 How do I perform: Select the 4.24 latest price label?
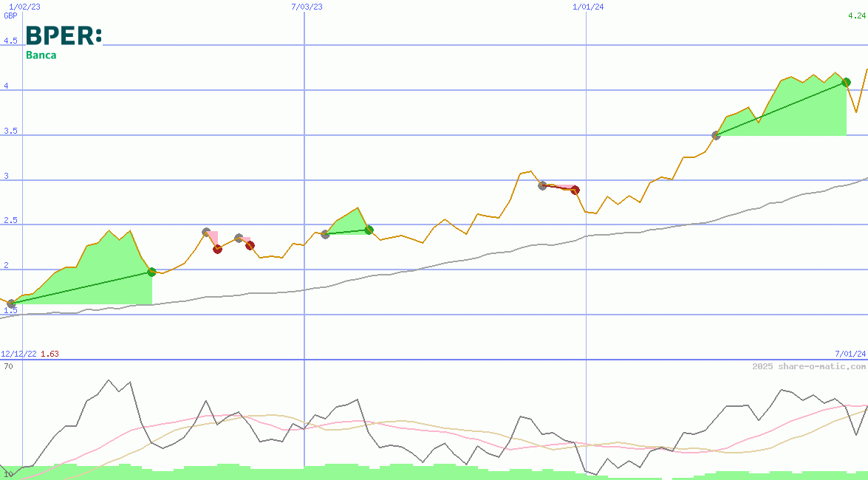857,16
